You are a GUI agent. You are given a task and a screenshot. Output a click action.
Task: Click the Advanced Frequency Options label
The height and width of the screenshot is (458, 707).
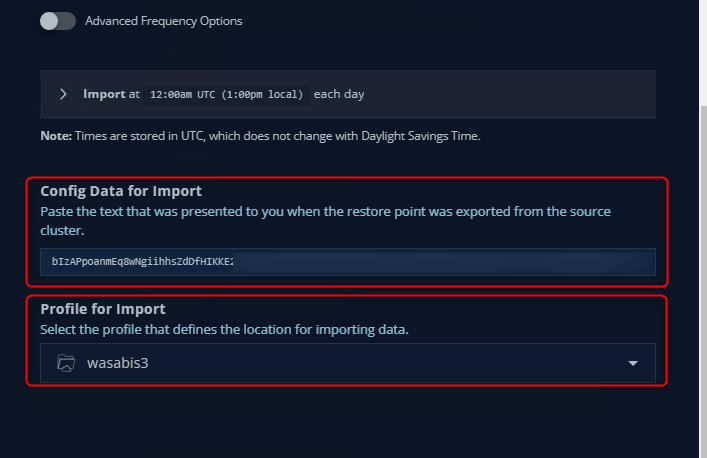point(164,21)
